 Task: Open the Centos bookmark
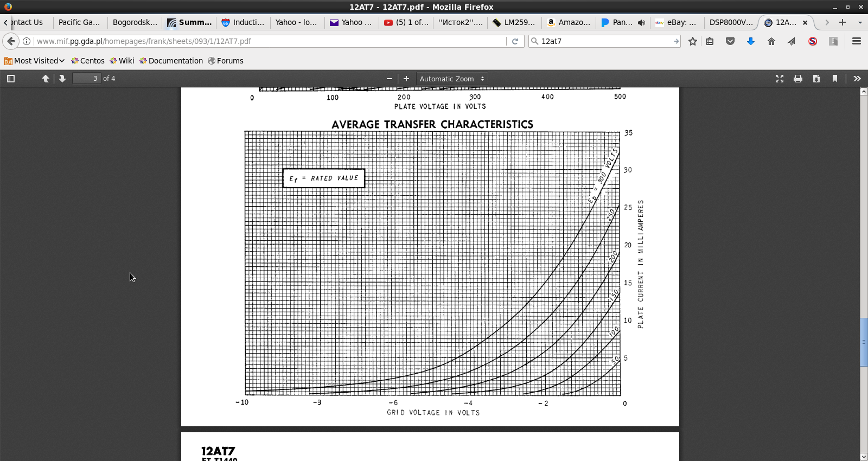[x=88, y=61]
